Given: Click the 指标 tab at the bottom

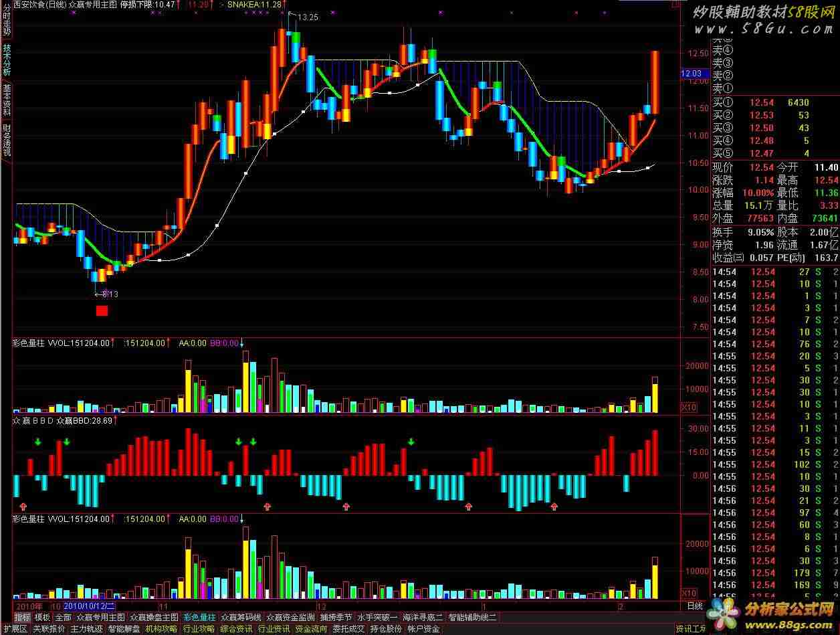Looking at the screenshot, I should (x=22, y=618).
